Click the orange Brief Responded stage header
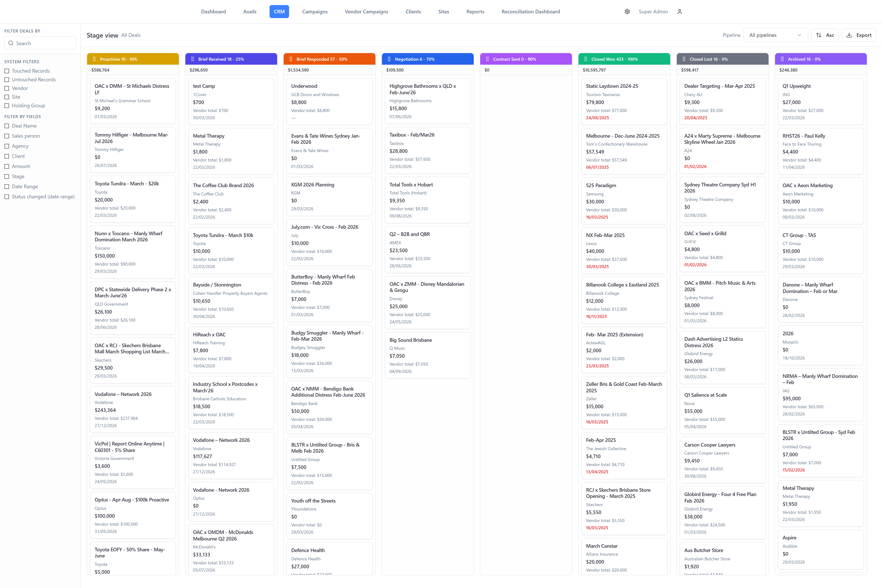The height and width of the screenshot is (588, 882). (329, 59)
